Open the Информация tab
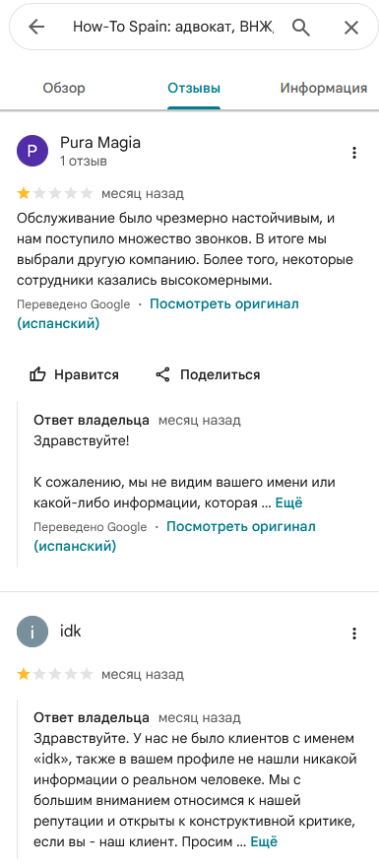This screenshot has width=379, height=868. click(324, 88)
